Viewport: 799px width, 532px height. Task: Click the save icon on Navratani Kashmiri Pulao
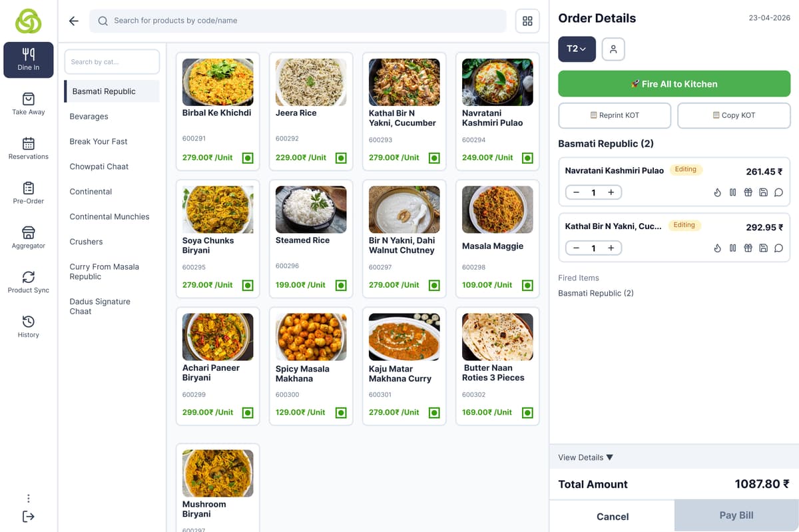(x=763, y=192)
